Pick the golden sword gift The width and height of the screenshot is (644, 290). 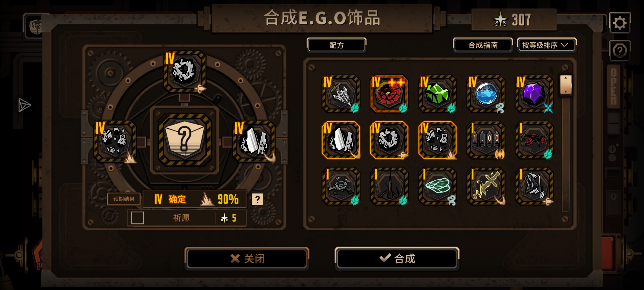[486, 186]
